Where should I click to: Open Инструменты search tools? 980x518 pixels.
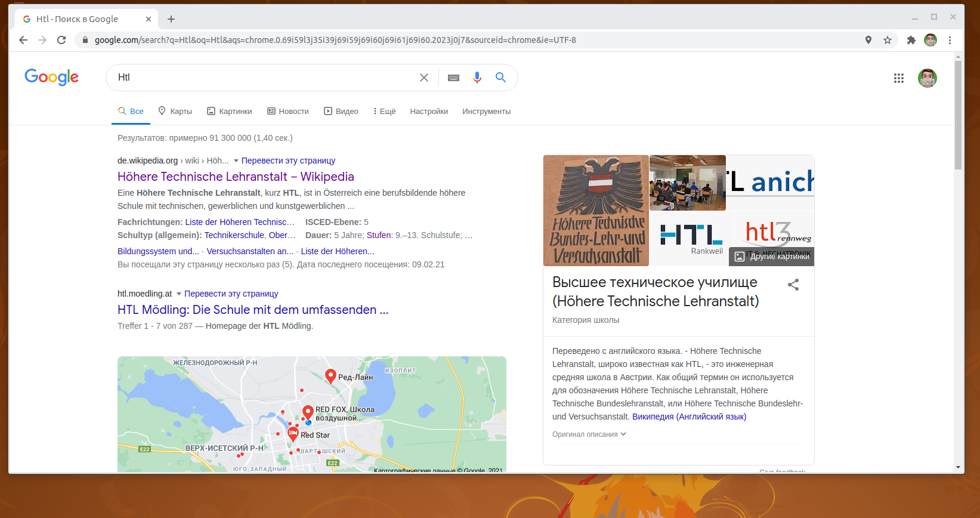486,112
